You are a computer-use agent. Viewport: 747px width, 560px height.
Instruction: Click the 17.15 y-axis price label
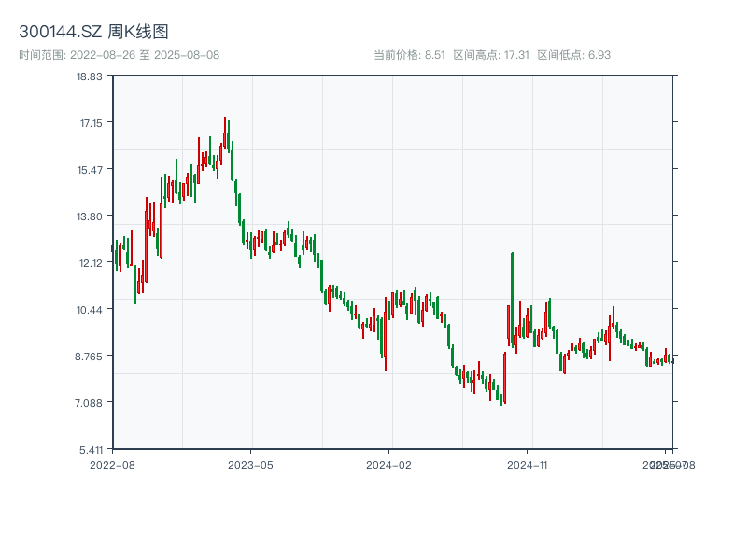pyautogui.click(x=90, y=123)
